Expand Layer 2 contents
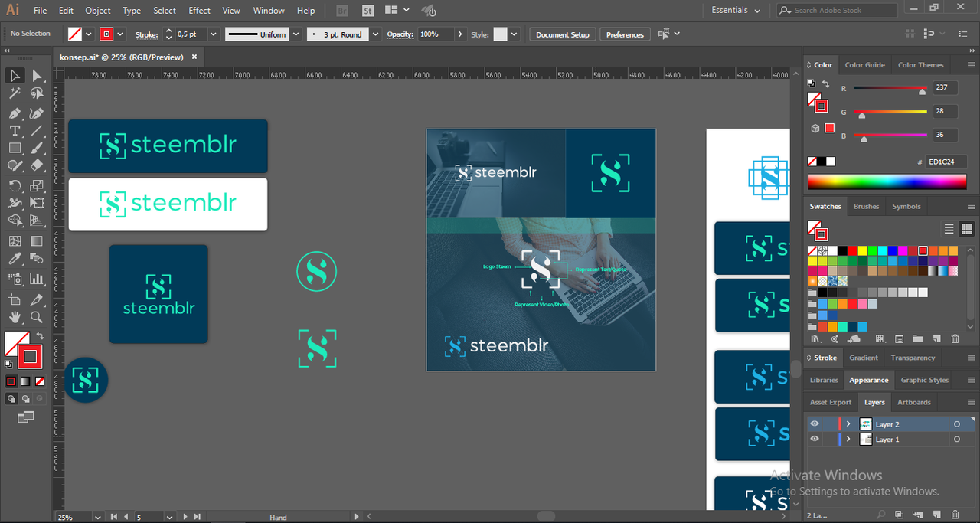This screenshot has height=523, width=980. tap(848, 424)
